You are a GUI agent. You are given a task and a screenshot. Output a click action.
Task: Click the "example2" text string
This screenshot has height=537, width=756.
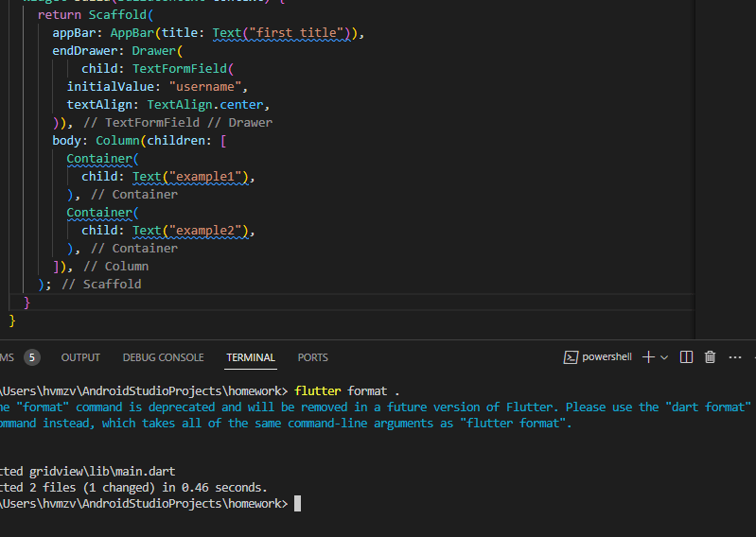point(205,231)
